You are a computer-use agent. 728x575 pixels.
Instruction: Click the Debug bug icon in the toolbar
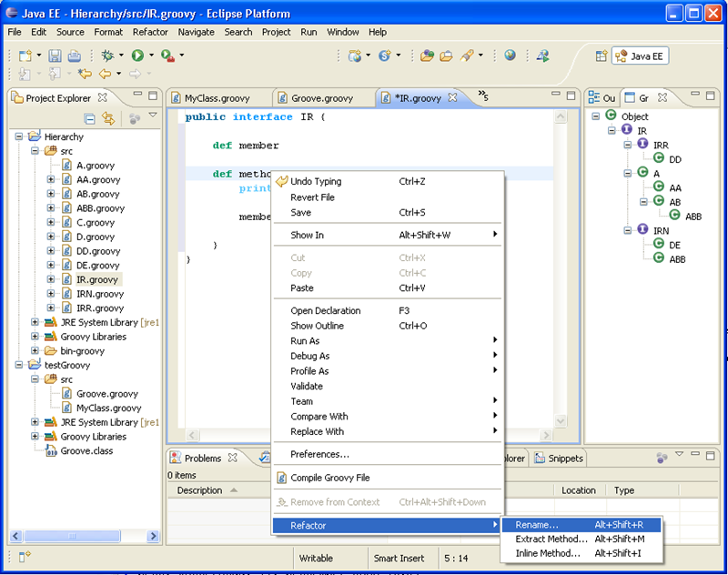[x=107, y=55]
